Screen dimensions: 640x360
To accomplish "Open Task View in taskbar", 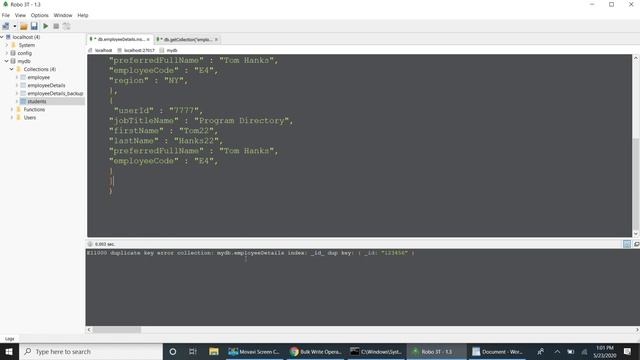I will pos(193,351).
